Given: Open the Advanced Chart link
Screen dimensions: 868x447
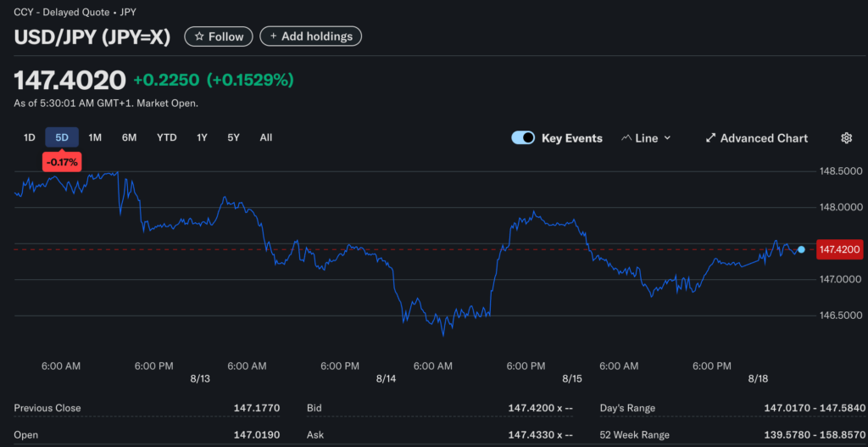Looking at the screenshot, I should coord(764,138).
